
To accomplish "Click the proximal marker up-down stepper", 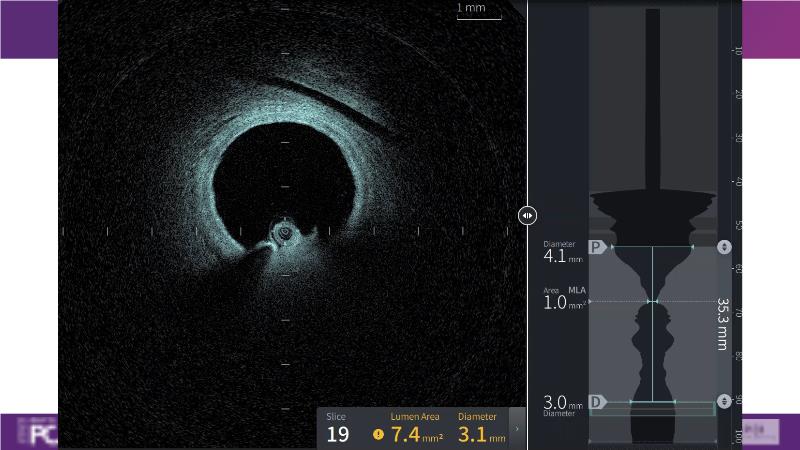I will click(724, 247).
